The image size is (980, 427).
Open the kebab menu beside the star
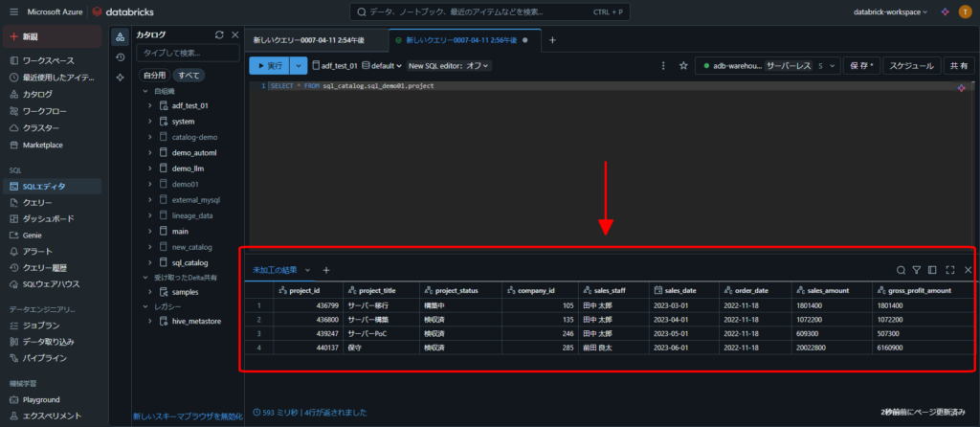click(663, 66)
